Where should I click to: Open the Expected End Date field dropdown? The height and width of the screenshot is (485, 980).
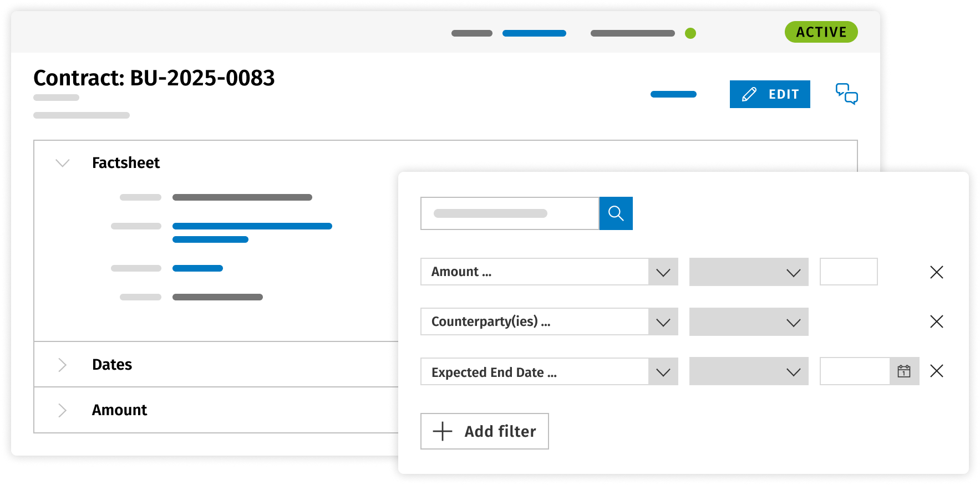click(x=663, y=372)
